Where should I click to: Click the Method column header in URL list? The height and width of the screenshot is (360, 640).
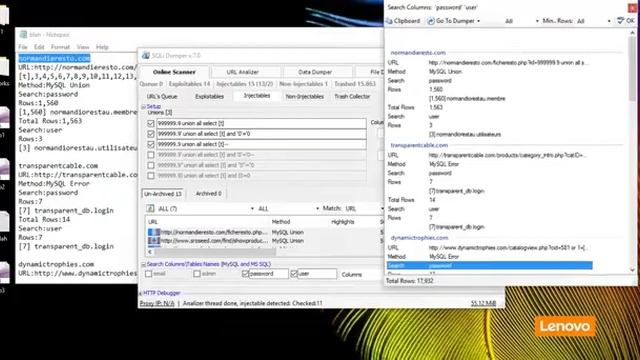[x=281, y=222]
